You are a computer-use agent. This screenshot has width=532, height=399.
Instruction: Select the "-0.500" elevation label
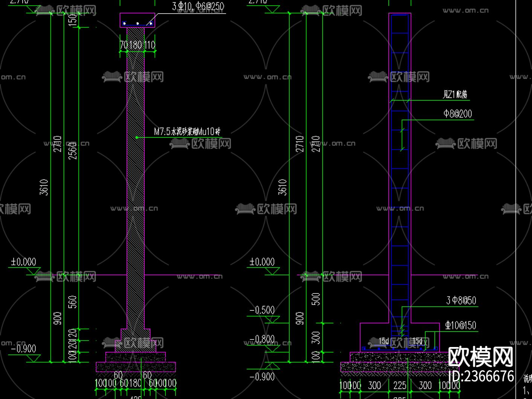coord(262,310)
